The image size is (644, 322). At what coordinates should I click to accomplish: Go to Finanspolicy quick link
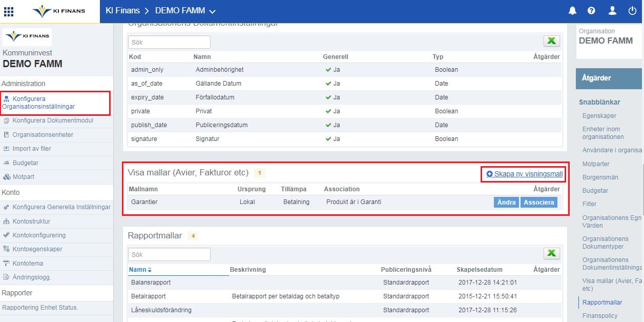(600, 316)
